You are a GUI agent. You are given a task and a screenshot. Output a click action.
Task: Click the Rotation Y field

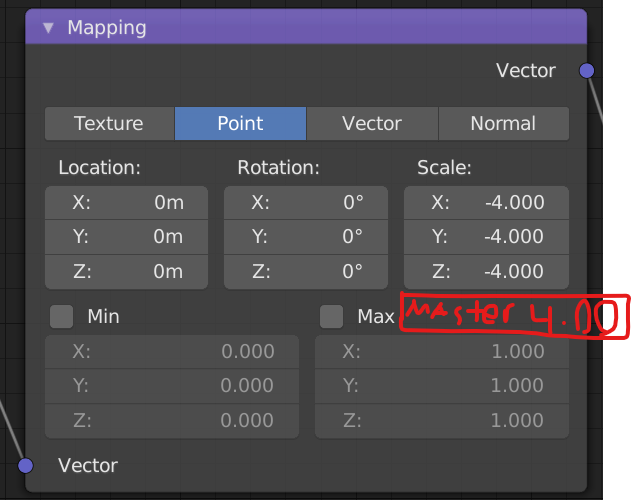306,237
